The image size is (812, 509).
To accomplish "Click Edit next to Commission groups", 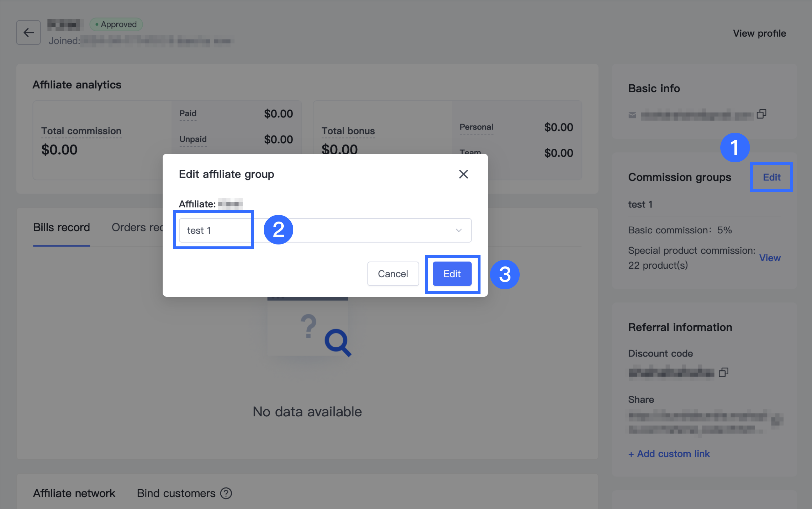I will tap(771, 177).
